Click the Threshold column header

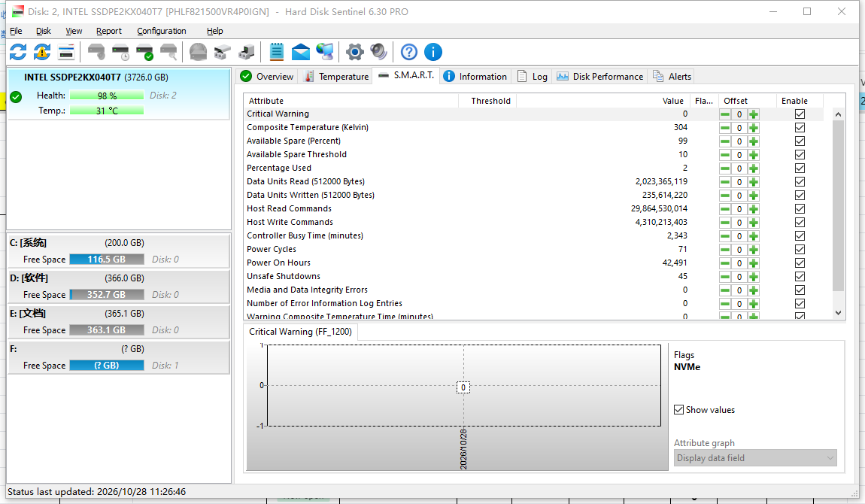click(487, 101)
